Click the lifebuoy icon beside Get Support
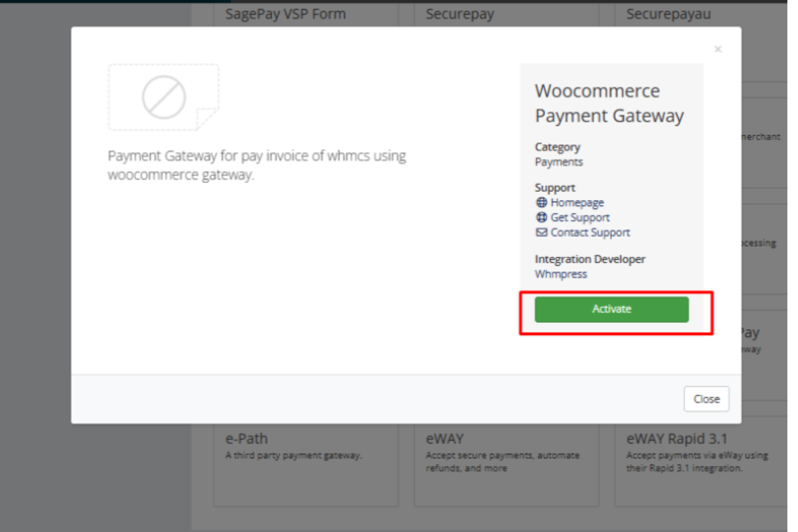This screenshot has height=532, width=798. pyautogui.click(x=541, y=217)
